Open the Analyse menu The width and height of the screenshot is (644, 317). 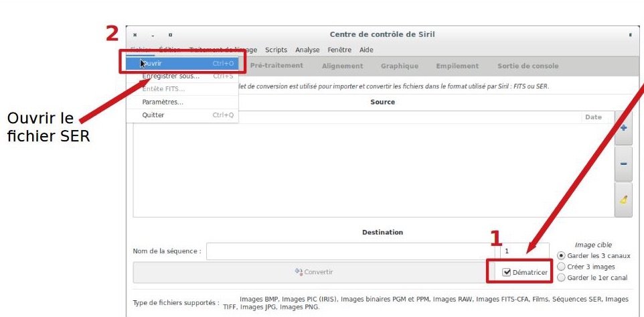tap(307, 50)
